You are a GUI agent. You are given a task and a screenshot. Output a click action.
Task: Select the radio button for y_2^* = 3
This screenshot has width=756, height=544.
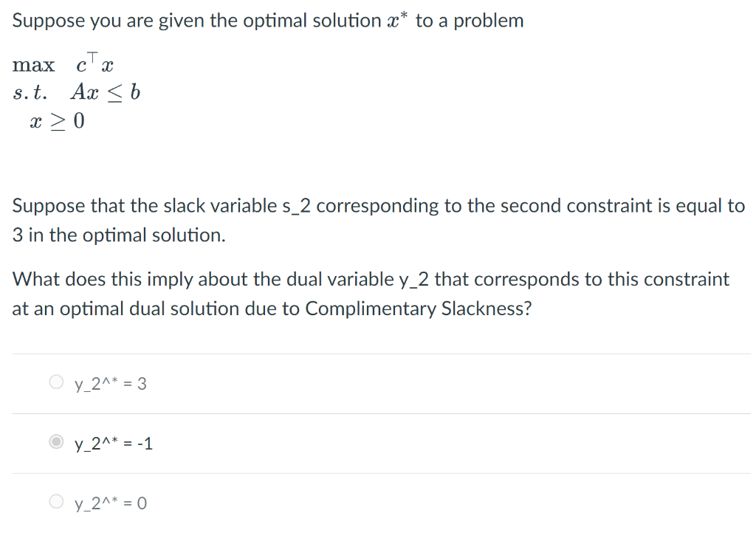click(x=56, y=382)
